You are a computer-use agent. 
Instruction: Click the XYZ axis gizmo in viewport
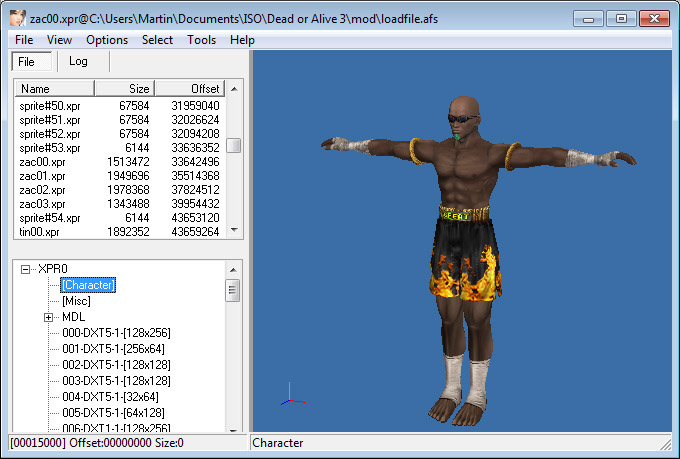click(293, 394)
